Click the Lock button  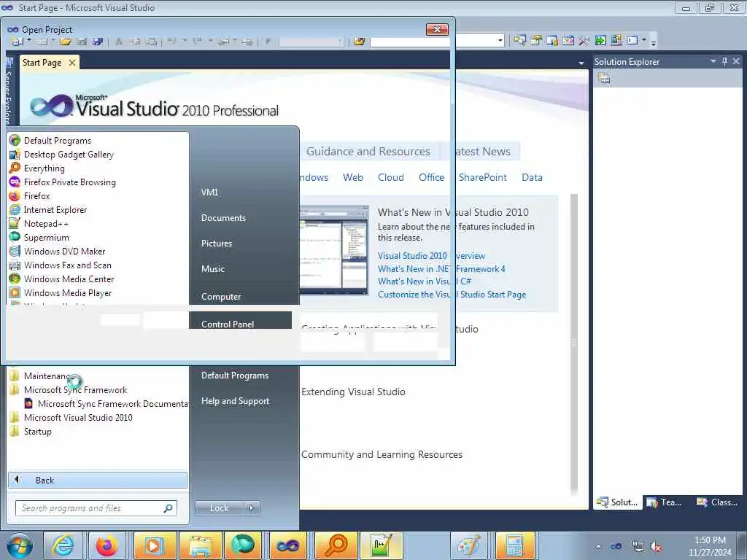tap(219, 508)
